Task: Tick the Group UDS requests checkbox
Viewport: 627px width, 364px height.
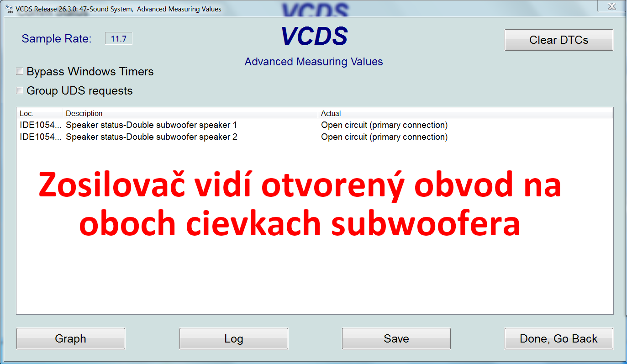Action: [x=20, y=90]
